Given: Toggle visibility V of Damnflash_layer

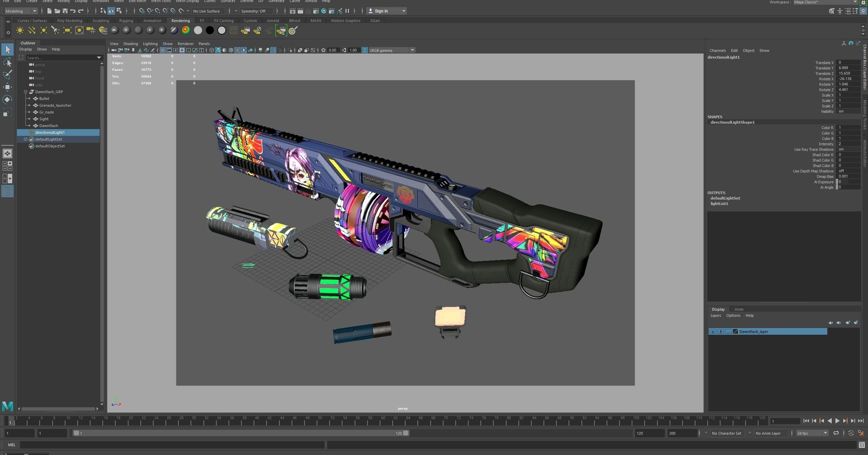Looking at the screenshot, I should coord(713,331).
